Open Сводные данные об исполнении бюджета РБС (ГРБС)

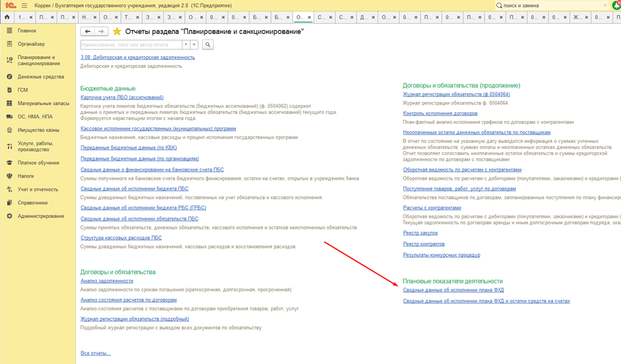(143, 208)
